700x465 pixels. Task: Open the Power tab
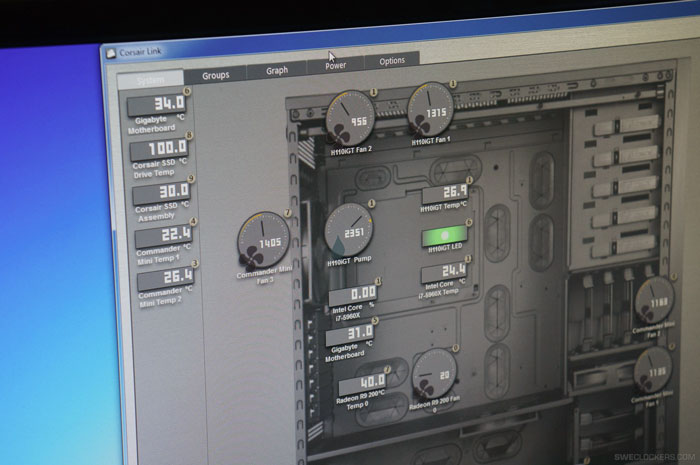click(335, 66)
